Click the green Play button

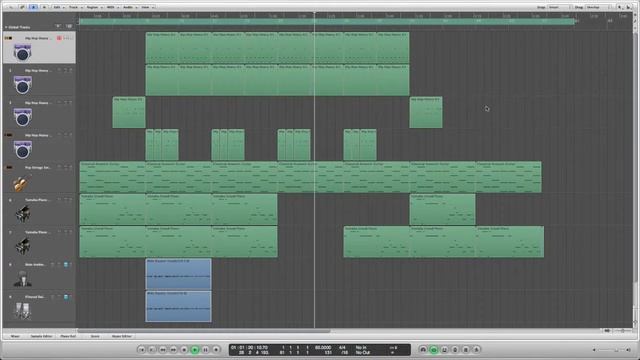point(195,350)
